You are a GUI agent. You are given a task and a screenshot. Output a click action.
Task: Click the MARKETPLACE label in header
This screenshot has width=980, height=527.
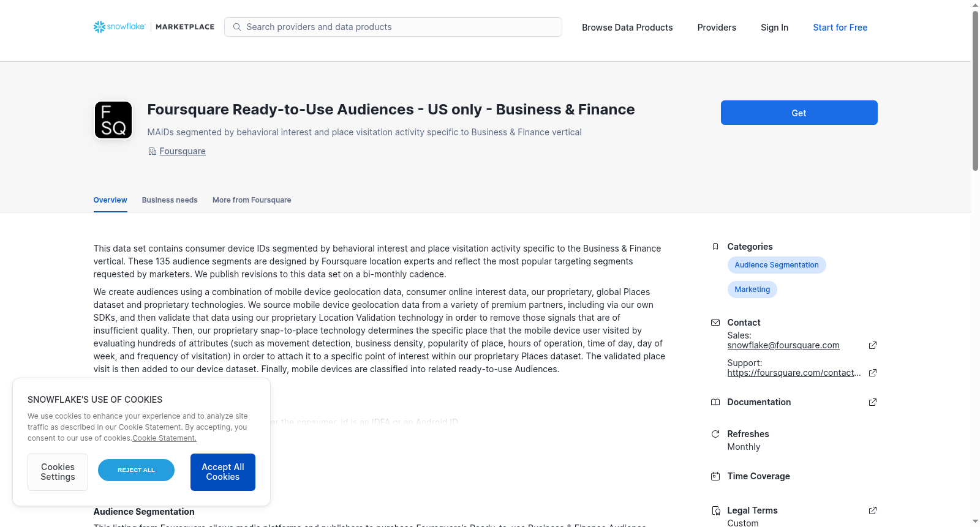pyautogui.click(x=185, y=27)
